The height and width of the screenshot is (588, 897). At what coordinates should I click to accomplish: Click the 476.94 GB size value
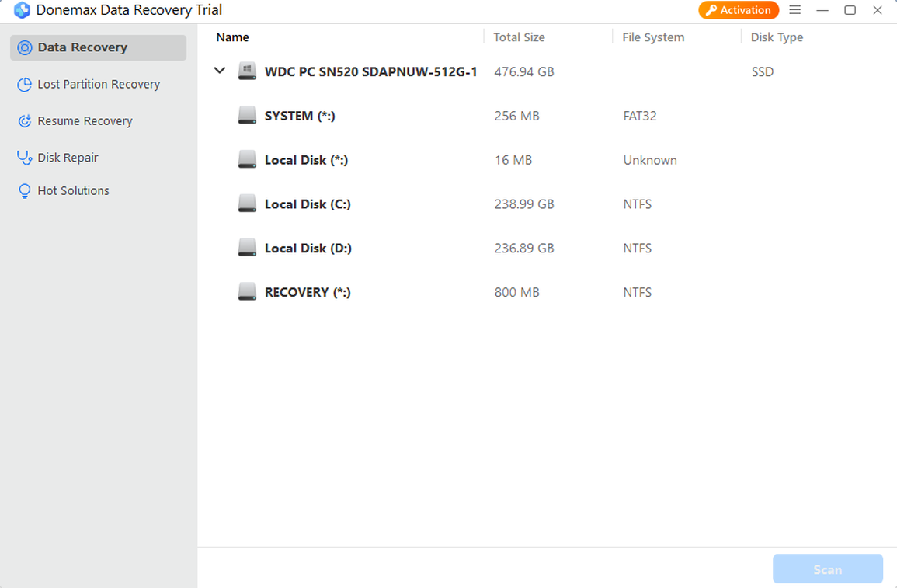click(x=524, y=71)
